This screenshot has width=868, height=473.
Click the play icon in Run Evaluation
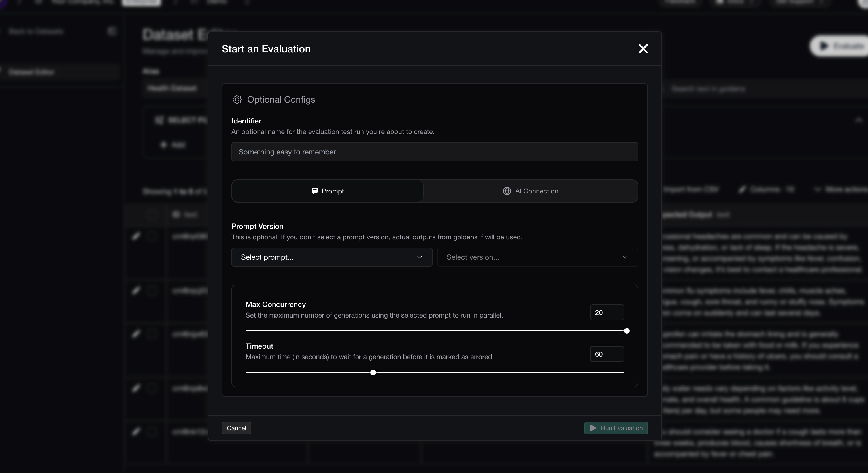tap(593, 428)
